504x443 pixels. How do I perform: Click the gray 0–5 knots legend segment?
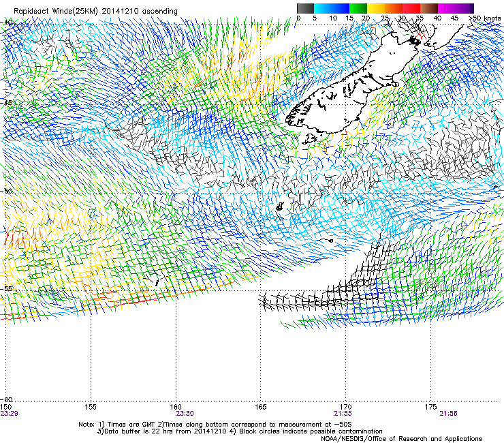point(305,8)
